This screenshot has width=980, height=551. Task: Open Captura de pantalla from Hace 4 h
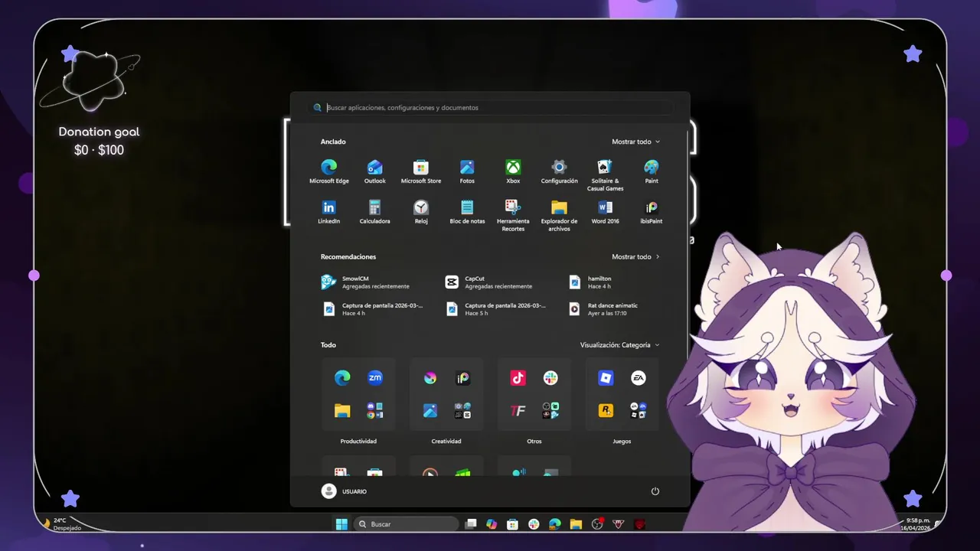pos(374,309)
